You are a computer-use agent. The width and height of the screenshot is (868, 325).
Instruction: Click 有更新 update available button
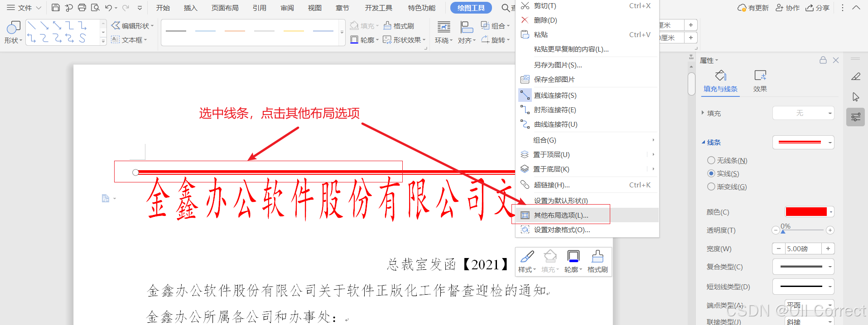point(753,8)
